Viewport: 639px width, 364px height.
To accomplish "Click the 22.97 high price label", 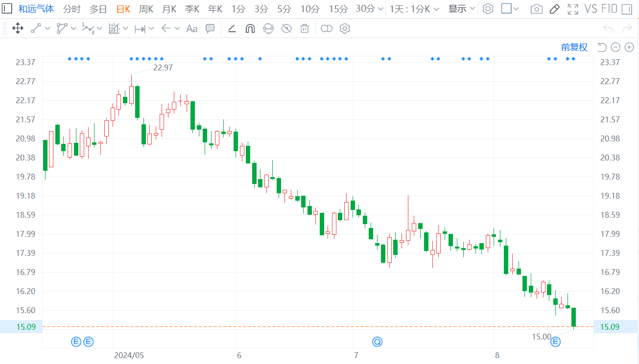I will 163,68.
